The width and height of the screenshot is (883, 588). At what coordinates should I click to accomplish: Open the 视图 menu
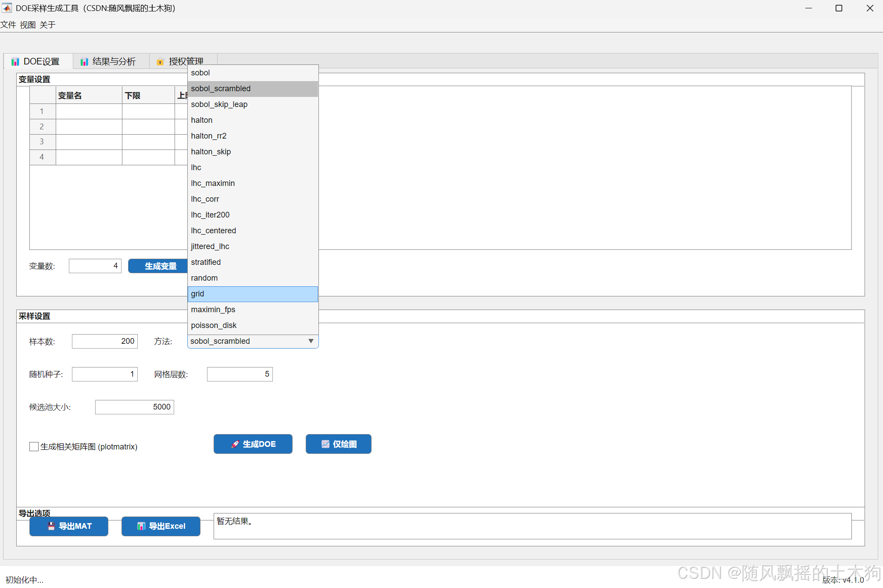[28, 25]
